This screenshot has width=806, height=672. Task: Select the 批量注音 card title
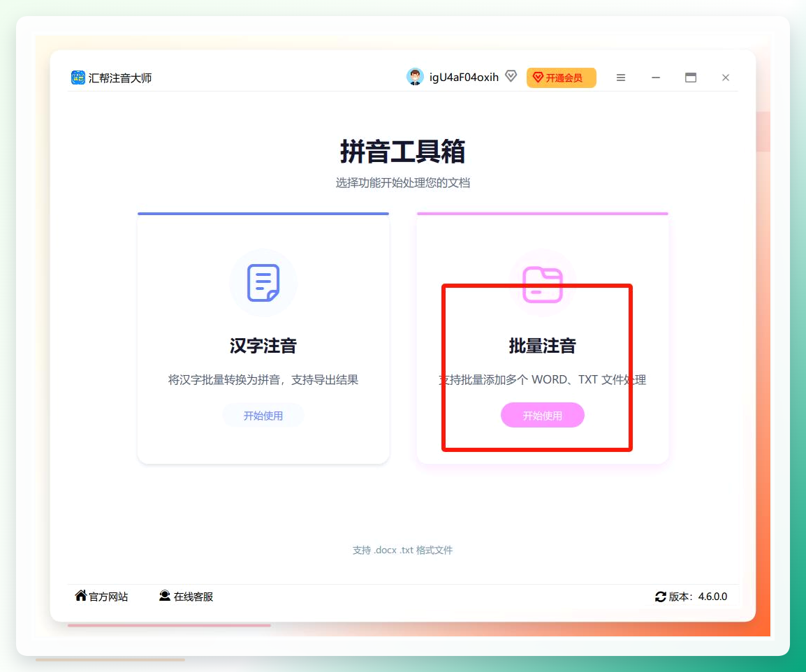click(542, 346)
